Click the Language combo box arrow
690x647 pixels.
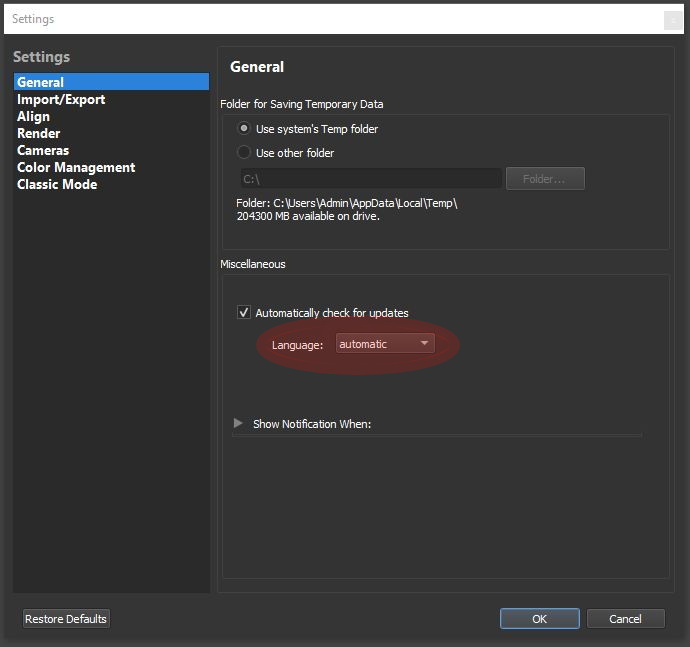tap(424, 343)
